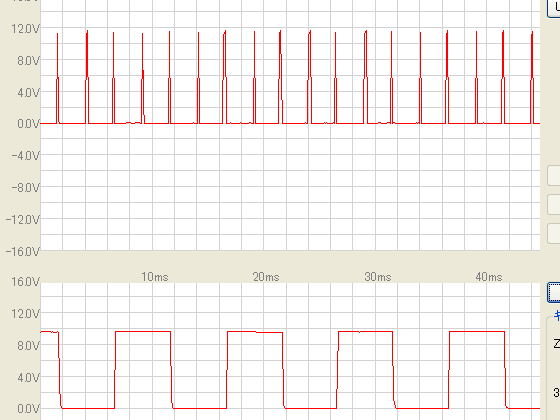Click the -12.0V label on upper graph
This screenshot has height=420, width=560.
pos(23,219)
